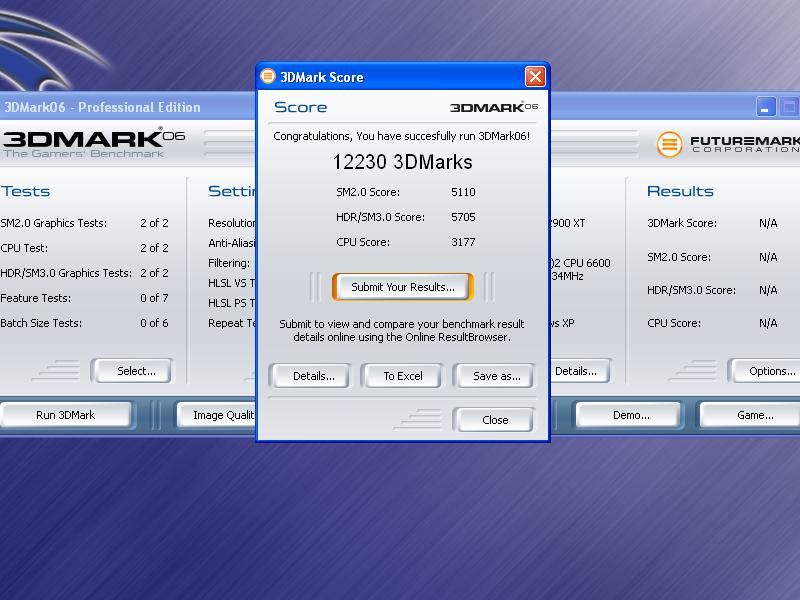Click Run 3DMark button
The width and height of the screenshot is (800, 600).
[65, 415]
